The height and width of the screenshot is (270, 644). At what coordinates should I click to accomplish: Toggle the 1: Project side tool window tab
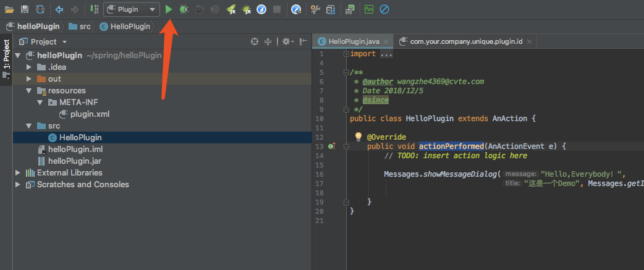tap(6, 59)
